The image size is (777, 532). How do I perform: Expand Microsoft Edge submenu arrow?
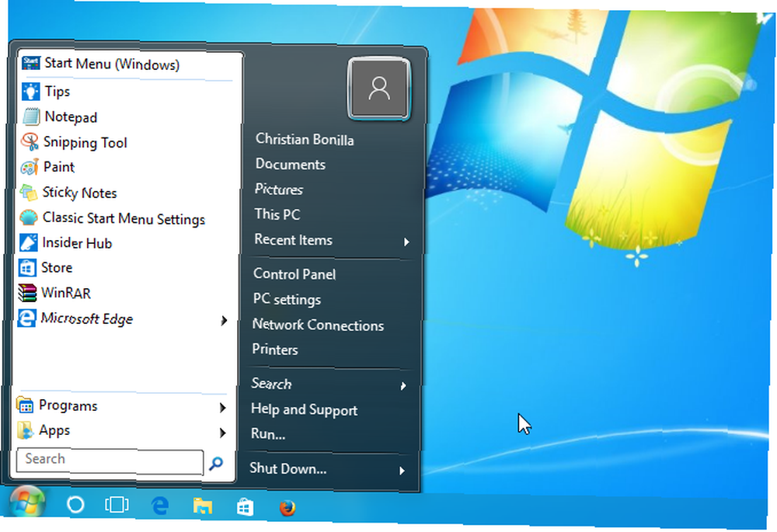224,321
